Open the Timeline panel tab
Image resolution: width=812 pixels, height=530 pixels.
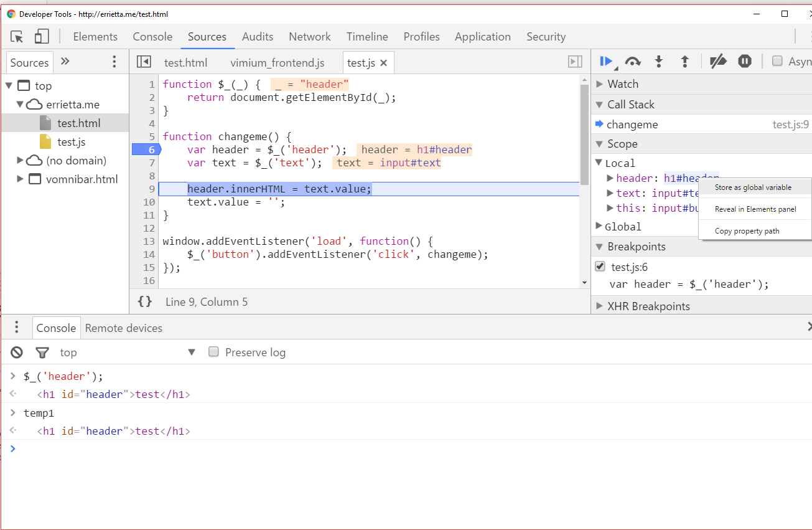367,37
